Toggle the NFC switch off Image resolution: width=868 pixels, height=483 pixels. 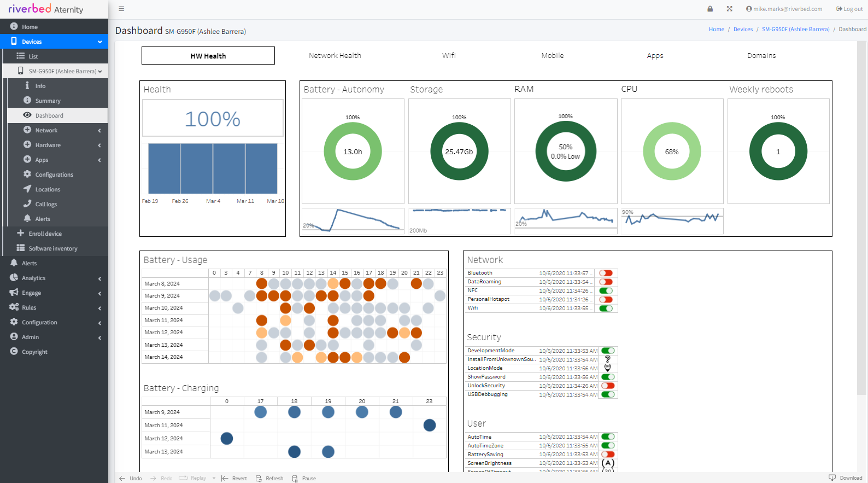pyautogui.click(x=606, y=290)
